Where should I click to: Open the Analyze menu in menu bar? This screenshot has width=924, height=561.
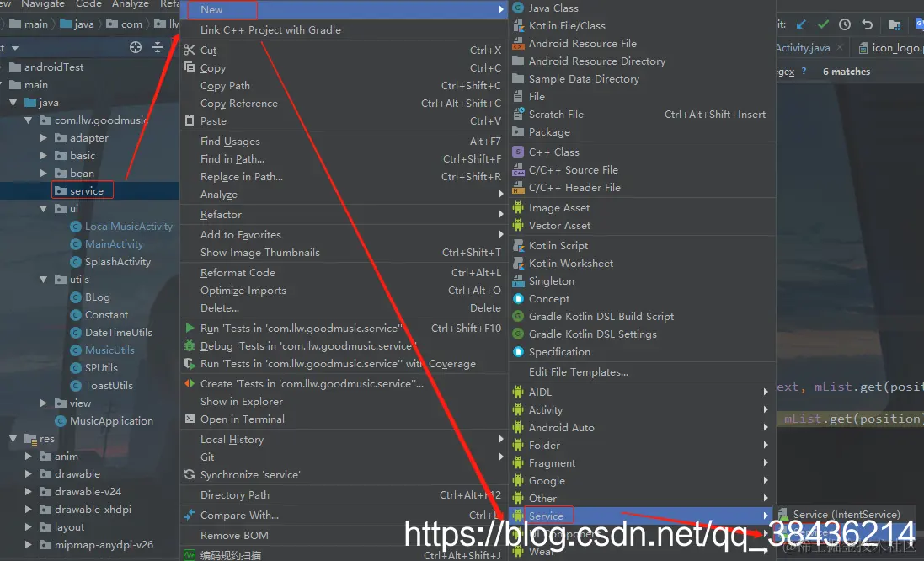[131, 4]
